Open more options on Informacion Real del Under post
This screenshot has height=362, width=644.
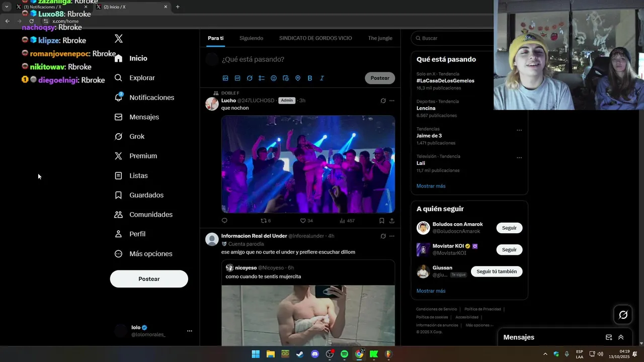tap(392, 236)
